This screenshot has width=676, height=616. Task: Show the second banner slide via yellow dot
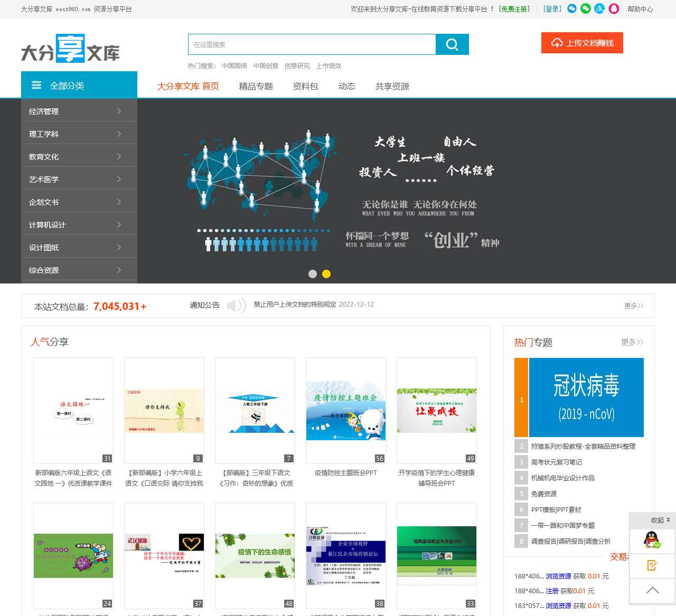(326, 274)
